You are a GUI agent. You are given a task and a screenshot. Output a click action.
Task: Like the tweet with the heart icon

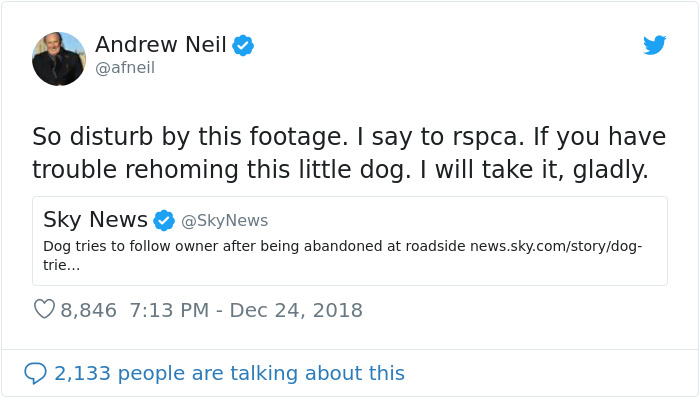[44, 309]
